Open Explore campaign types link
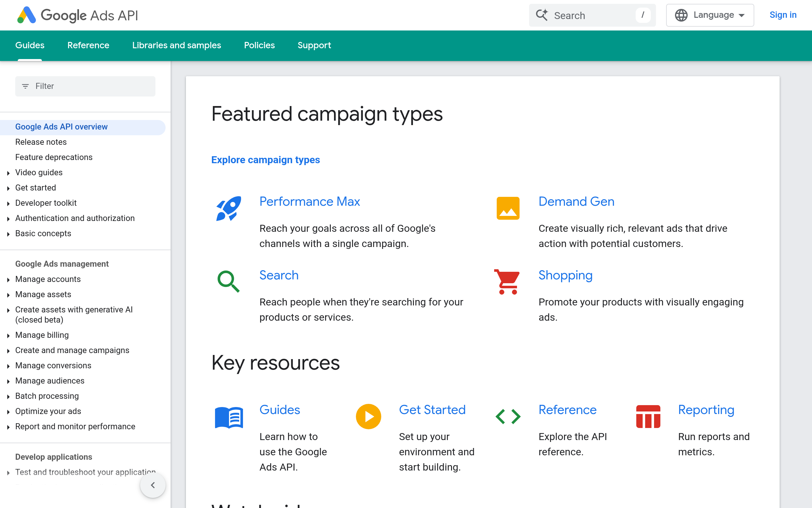Viewport: 812px width, 508px height. pos(265,160)
